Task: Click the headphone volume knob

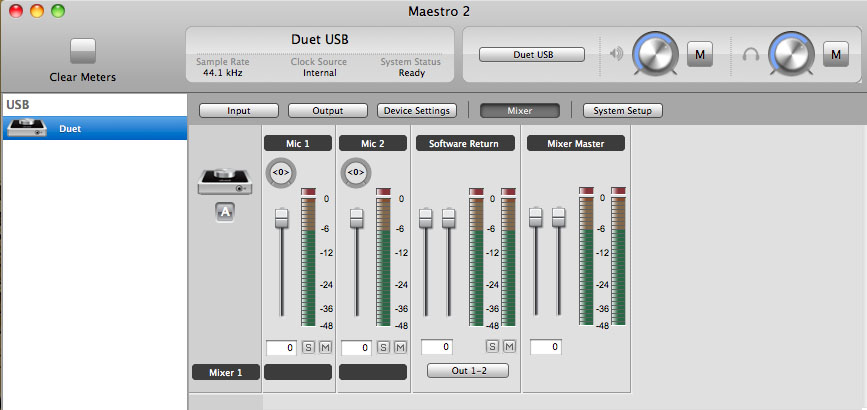Action: [x=790, y=53]
